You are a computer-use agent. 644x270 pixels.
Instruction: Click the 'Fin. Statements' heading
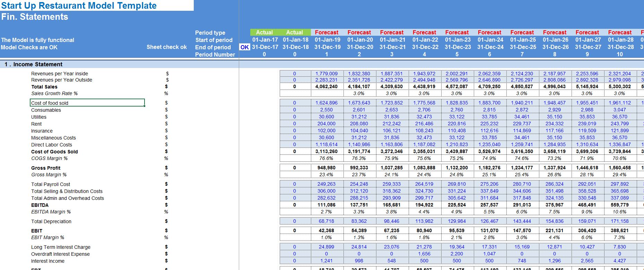click(x=35, y=17)
